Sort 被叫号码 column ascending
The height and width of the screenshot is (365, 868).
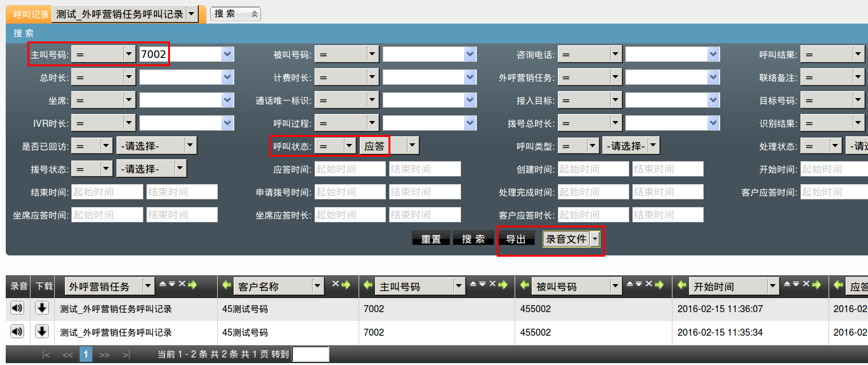(629, 284)
